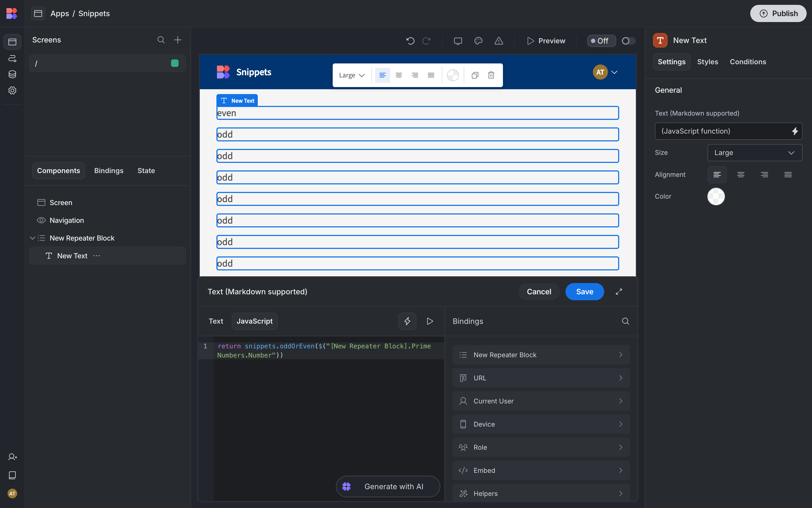Set justify alignment in floating toolbar
812x508 pixels.
pos(431,75)
